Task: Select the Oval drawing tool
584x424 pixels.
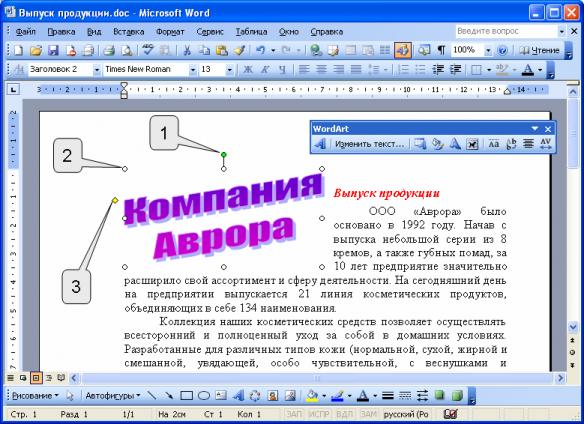Action: tap(203, 395)
